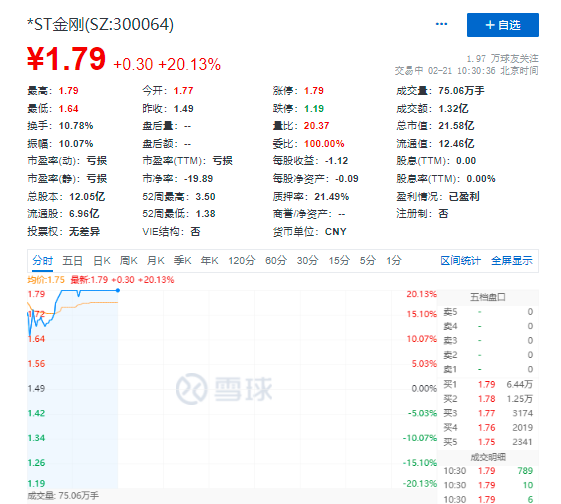Image resolution: width=561 pixels, height=504 pixels.
Task: Click the 总股本 value 12.05亿
Action: 87,197
